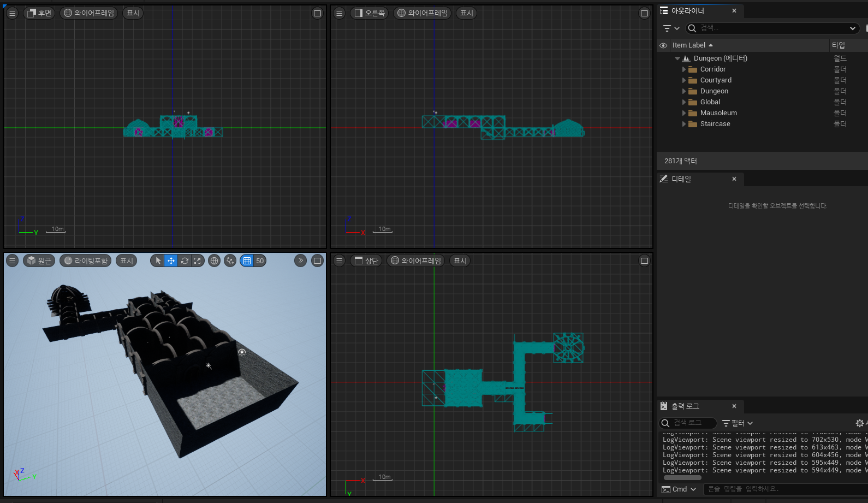The height and width of the screenshot is (503, 868).
Task: Open right viewport 표시 Show menu
Action: (467, 13)
